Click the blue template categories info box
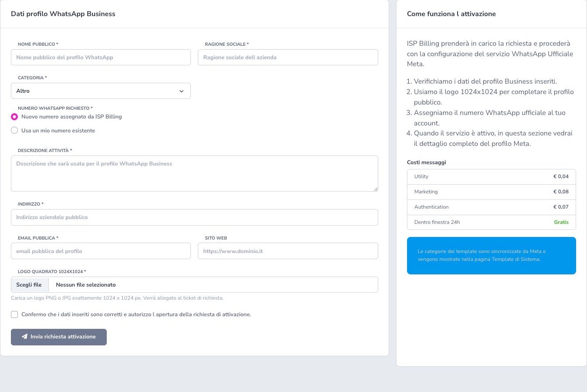The width and height of the screenshot is (587, 392). (x=492, y=256)
